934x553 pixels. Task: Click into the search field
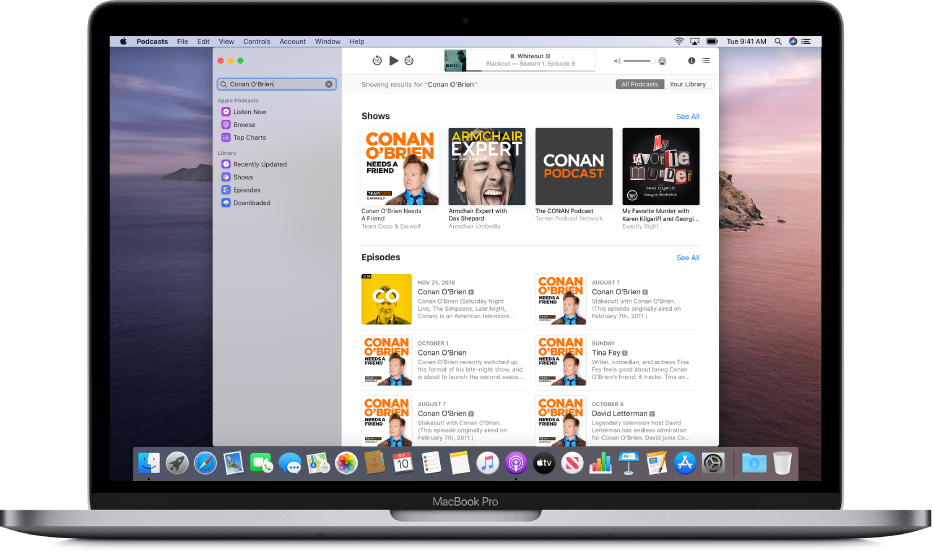pos(277,84)
